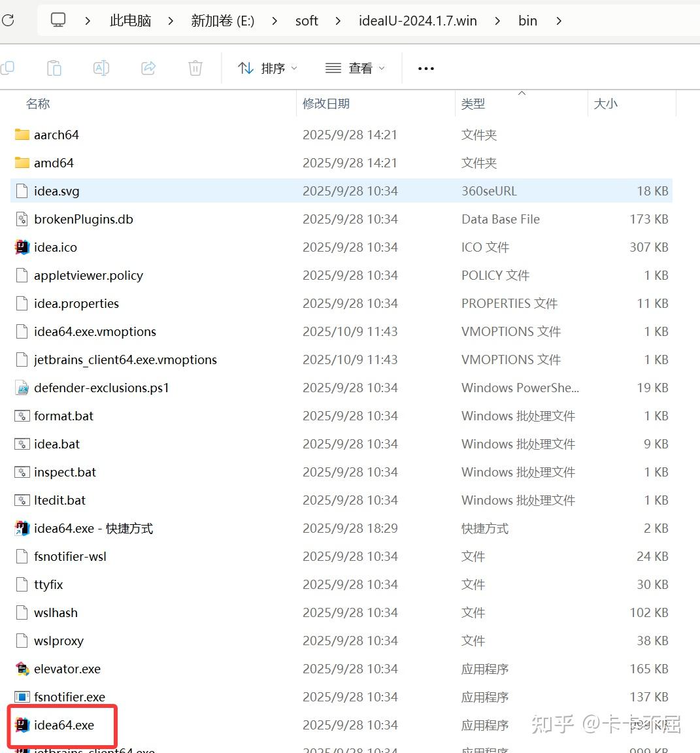Click 307 KB size of idea.ico
Viewport: 700px width, 753px height.
pyautogui.click(x=649, y=247)
